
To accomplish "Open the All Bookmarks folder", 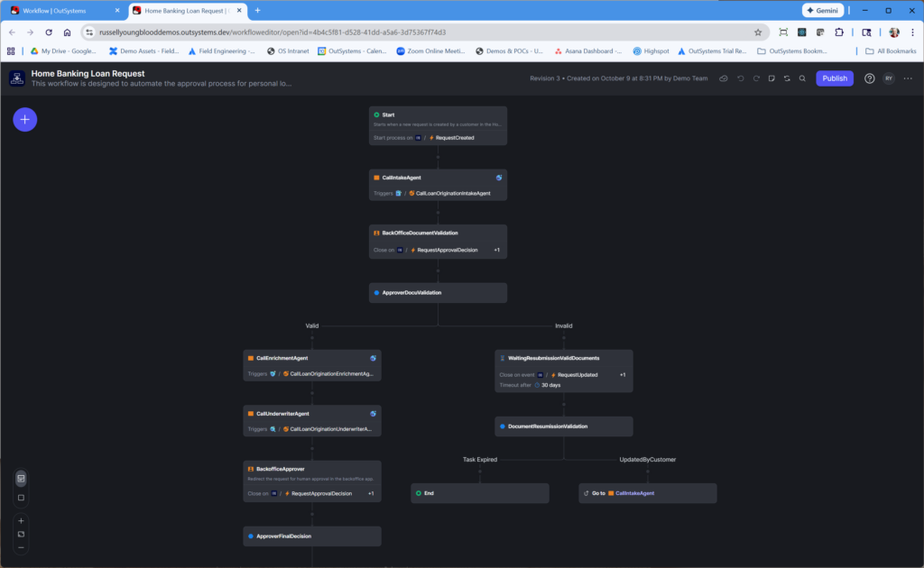I will [x=892, y=51].
